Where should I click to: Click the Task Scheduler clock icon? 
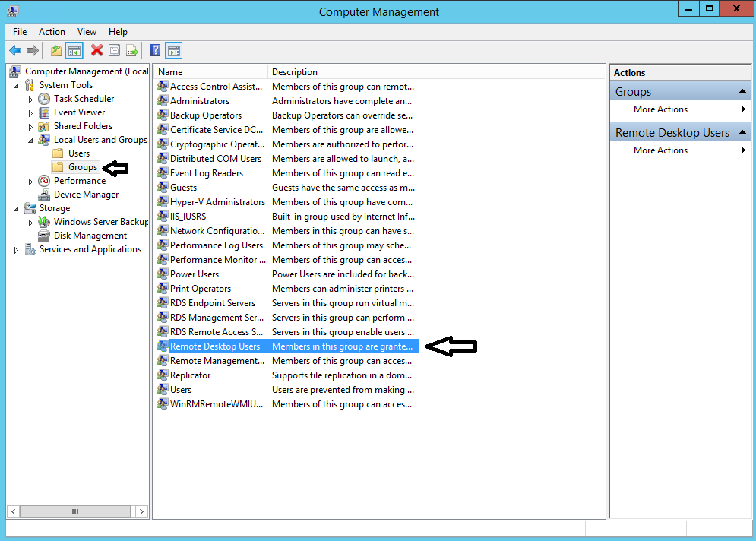(x=44, y=99)
